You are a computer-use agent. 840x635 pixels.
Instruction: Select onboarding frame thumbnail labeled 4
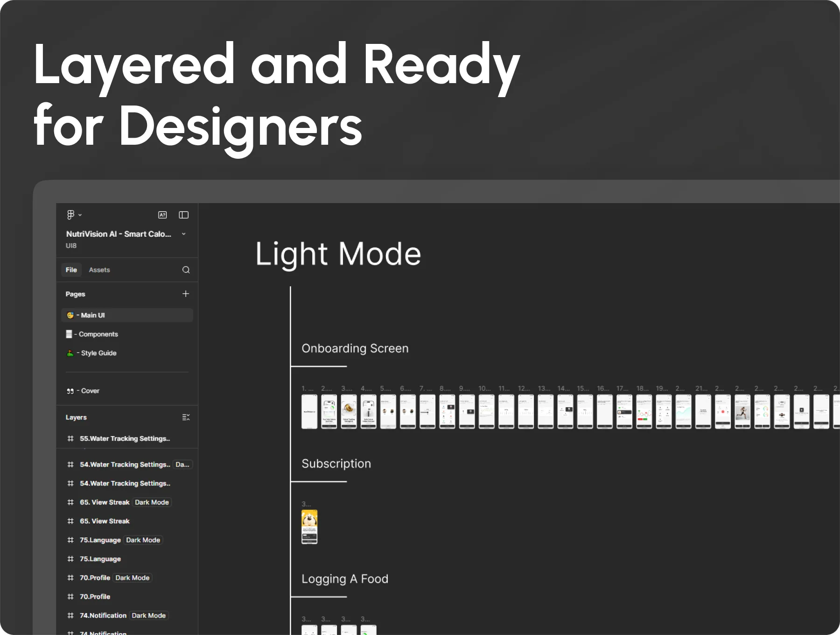[x=368, y=411]
